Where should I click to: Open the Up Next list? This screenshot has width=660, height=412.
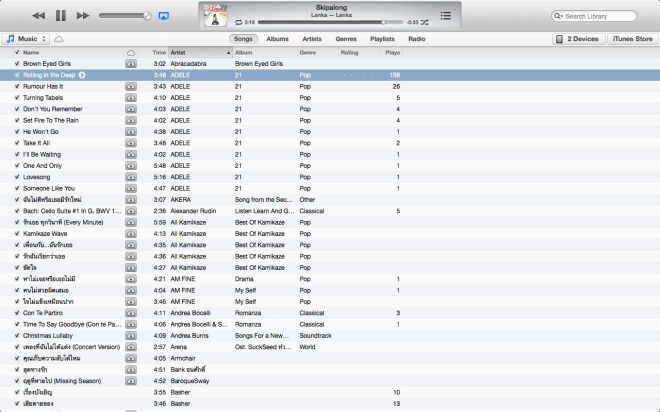click(445, 16)
